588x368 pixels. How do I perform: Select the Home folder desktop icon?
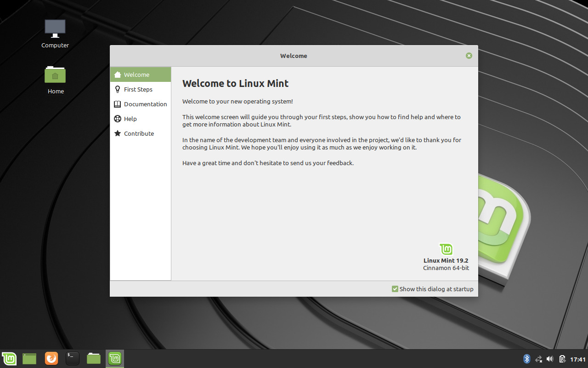pyautogui.click(x=55, y=80)
